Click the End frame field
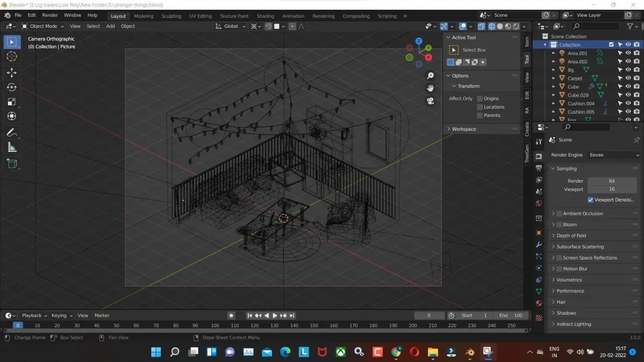The height and width of the screenshot is (362, 644). point(511,316)
